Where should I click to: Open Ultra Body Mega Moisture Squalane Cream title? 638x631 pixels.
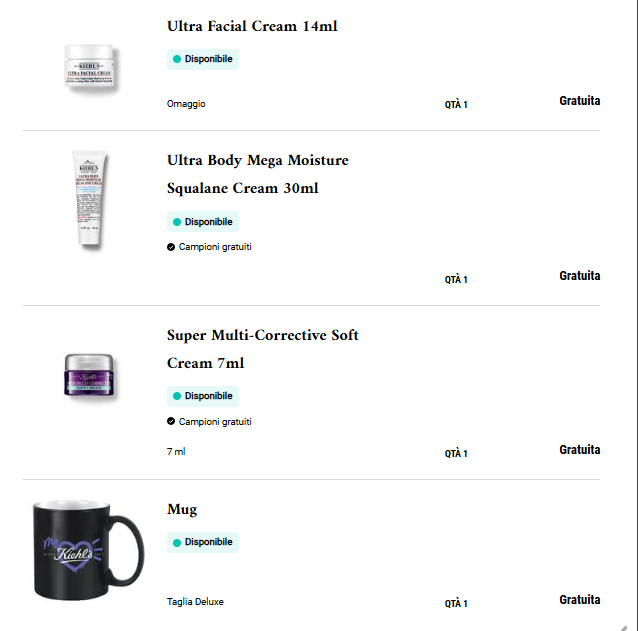click(258, 174)
